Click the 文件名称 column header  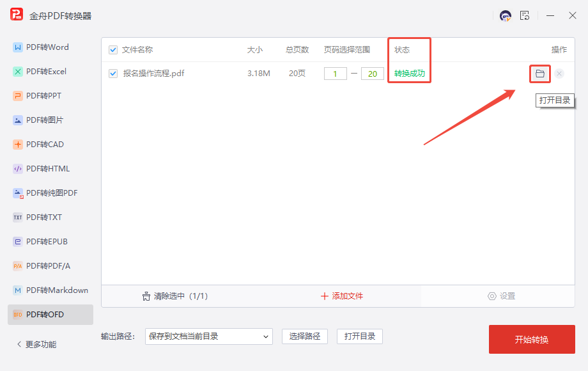point(137,50)
